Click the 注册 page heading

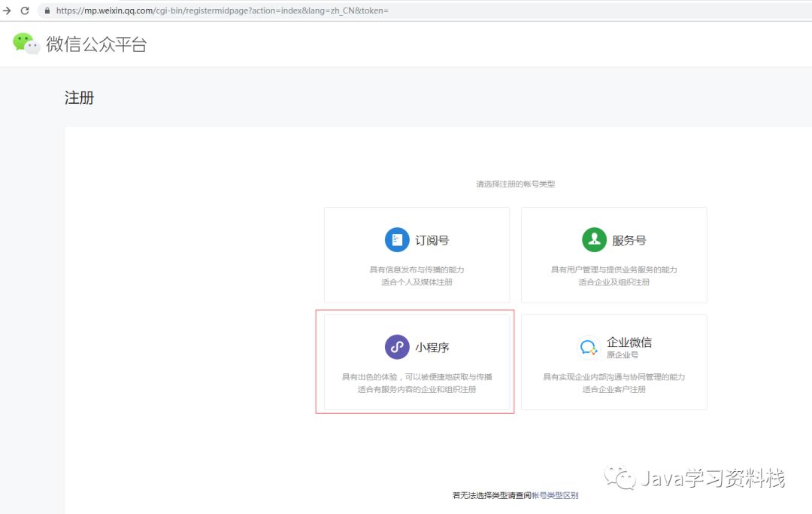(x=79, y=98)
